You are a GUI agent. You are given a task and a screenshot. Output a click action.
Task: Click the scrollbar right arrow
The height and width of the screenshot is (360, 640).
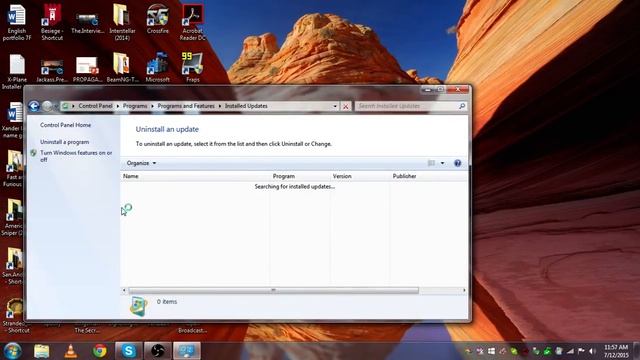pyautogui.click(x=464, y=291)
